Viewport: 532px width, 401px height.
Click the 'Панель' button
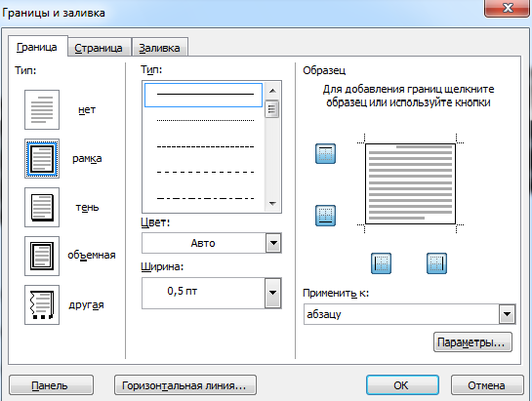(x=51, y=385)
